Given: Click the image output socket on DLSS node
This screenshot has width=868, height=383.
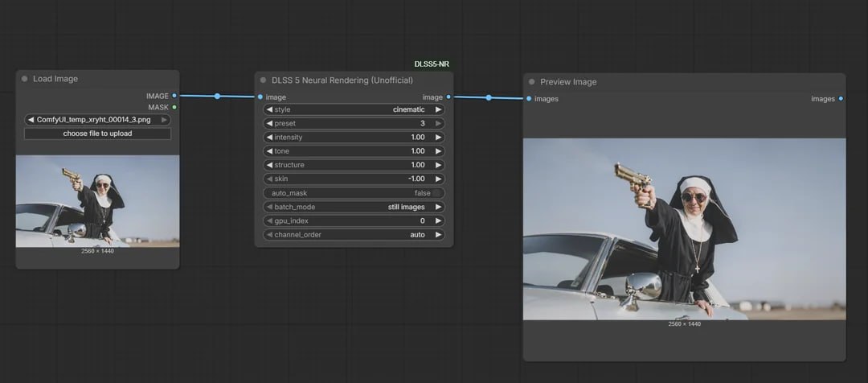Looking at the screenshot, I should (448, 97).
